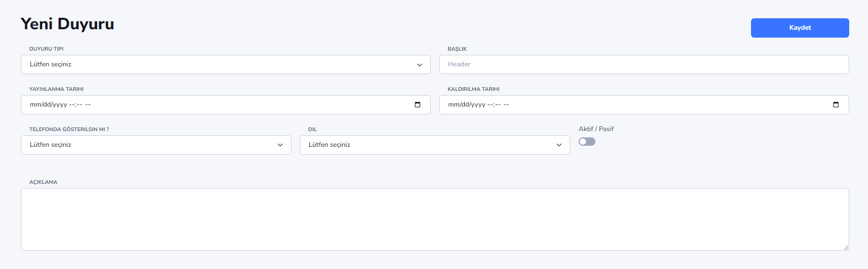Click the Duyuru Tipi field label
868x269 pixels.
(46, 49)
